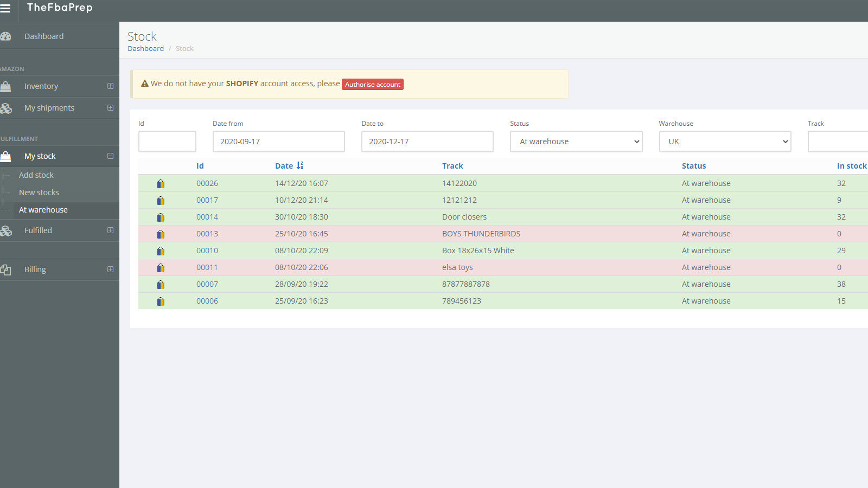The width and height of the screenshot is (868, 488).
Task: Click the Authorise account button
Action: pyautogui.click(x=372, y=84)
